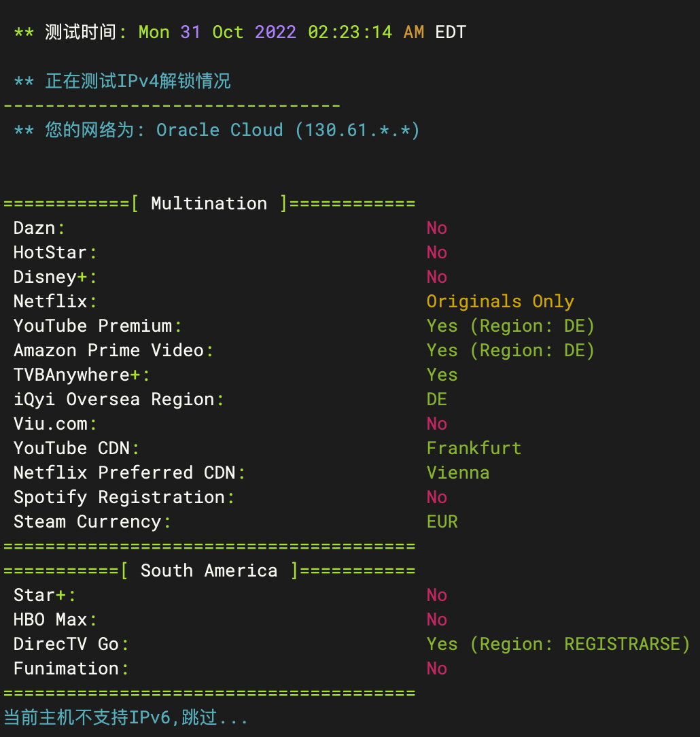Click the South America section header
The height and width of the screenshot is (737, 700).
pos(209,570)
